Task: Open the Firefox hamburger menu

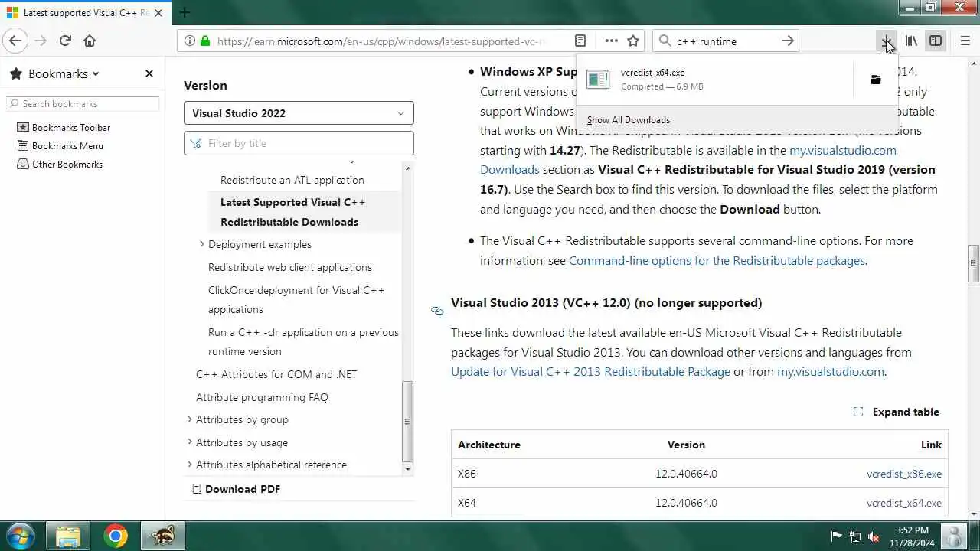Action: tap(965, 41)
